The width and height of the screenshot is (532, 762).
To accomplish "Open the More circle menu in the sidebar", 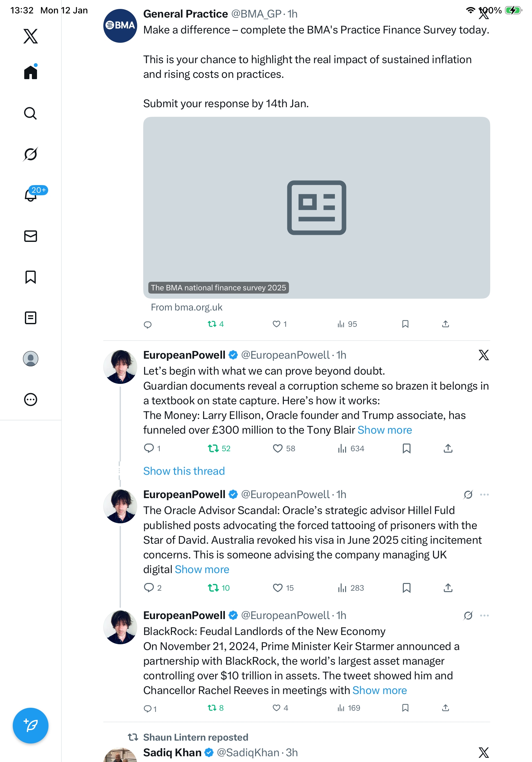I will tap(31, 399).
